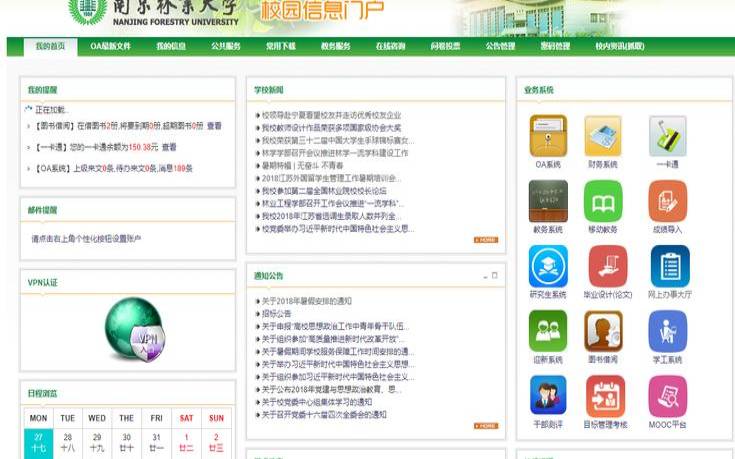Open the 教务服务 menu item

pyautogui.click(x=336, y=46)
